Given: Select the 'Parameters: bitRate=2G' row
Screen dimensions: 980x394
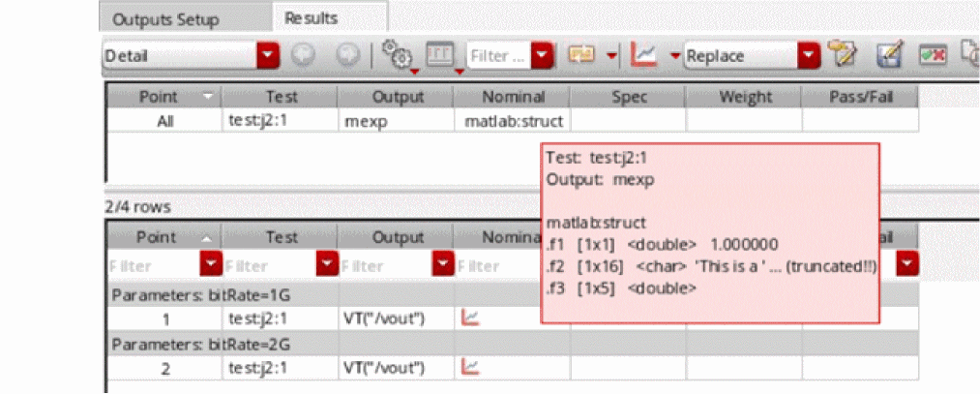Looking at the screenshot, I should pyautogui.click(x=513, y=344).
